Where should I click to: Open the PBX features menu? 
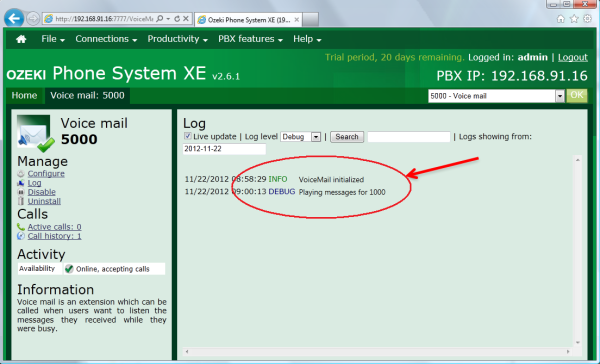point(250,39)
